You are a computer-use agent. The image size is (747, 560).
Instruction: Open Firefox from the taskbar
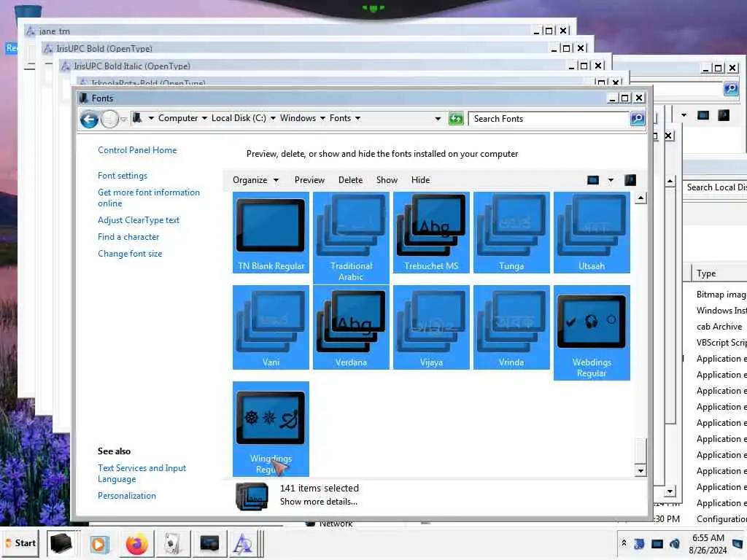(x=136, y=544)
